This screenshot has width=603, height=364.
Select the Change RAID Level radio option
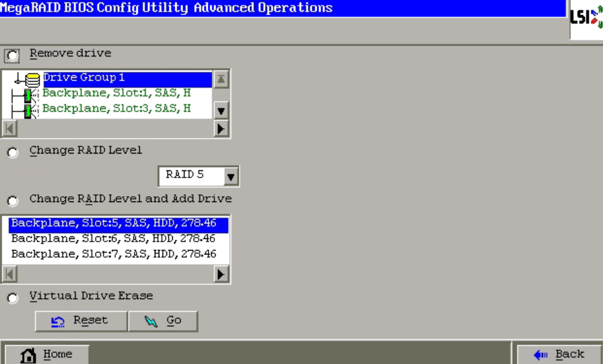[x=12, y=152]
